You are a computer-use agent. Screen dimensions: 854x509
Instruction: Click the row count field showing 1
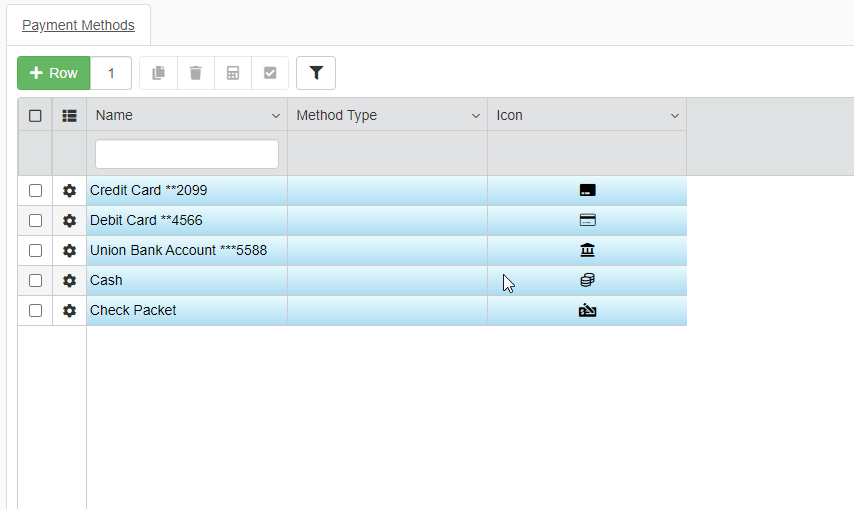112,73
